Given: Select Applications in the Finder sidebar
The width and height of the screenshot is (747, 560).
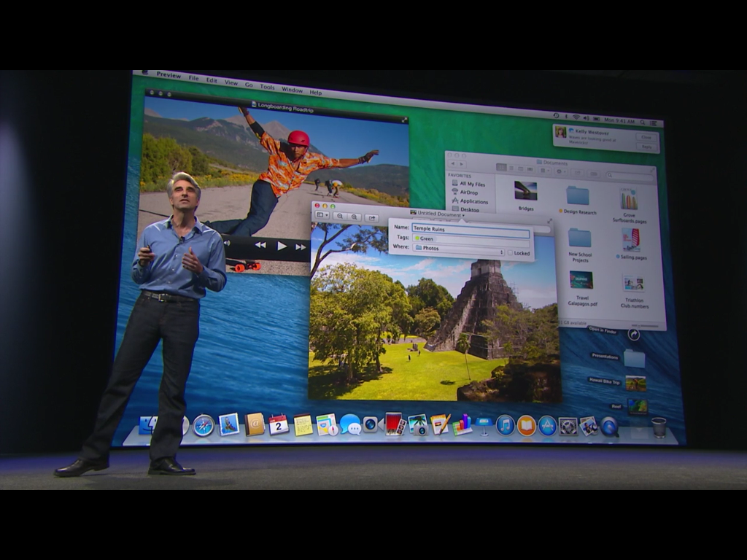Looking at the screenshot, I should click(470, 201).
